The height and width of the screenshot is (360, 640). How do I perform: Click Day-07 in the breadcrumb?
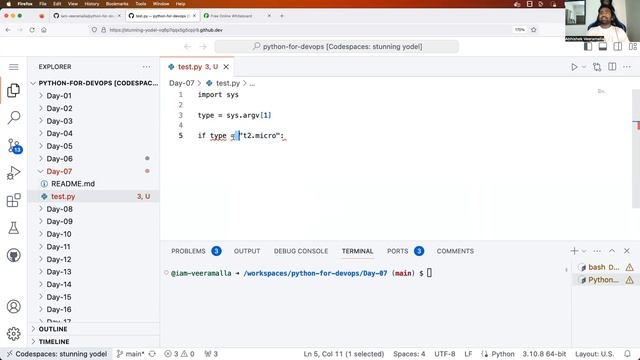tap(182, 83)
